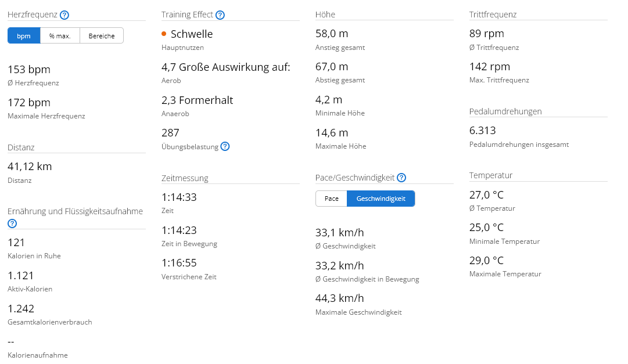Click the 58,0 m Anstieg gesamt value

click(x=332, y=34)
